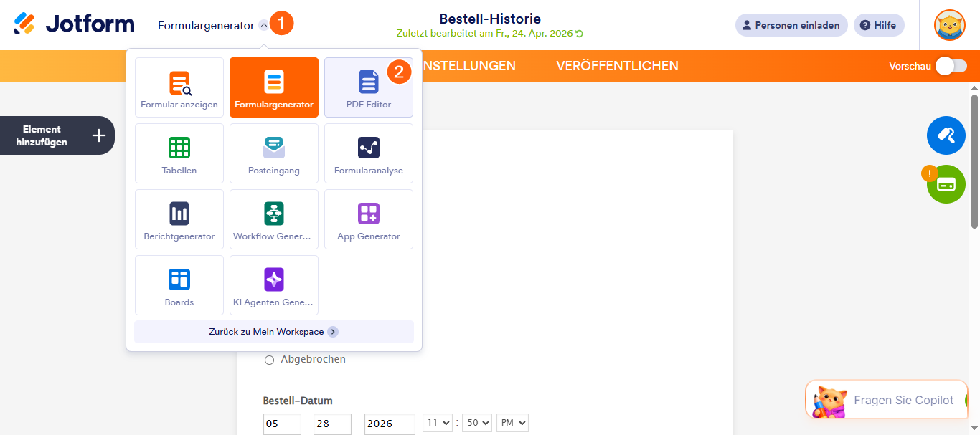Collapse the Formulargenerator dropdown chevron
The image size is (980, 435).
(263, 25)
